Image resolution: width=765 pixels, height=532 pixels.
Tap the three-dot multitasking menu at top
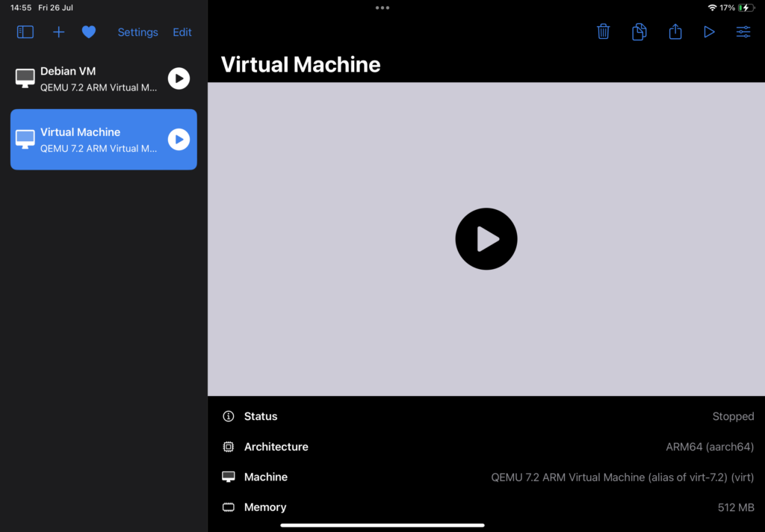click(382, 7)
